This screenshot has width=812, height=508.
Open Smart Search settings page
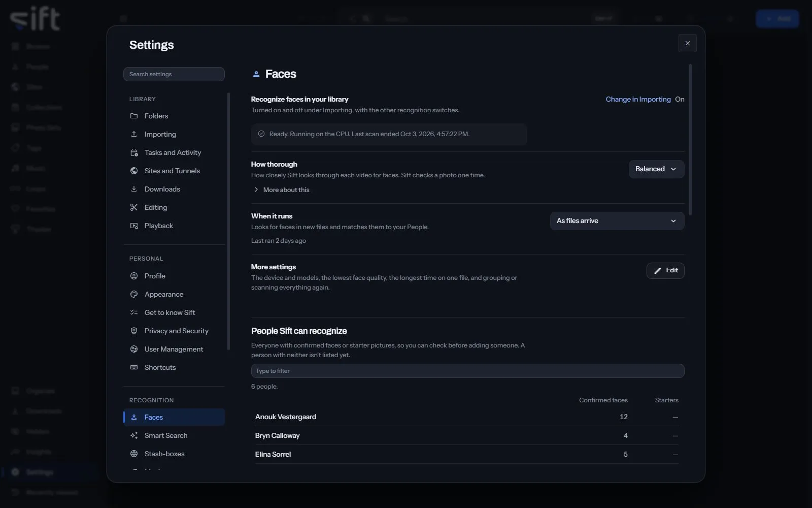(174, 435)
